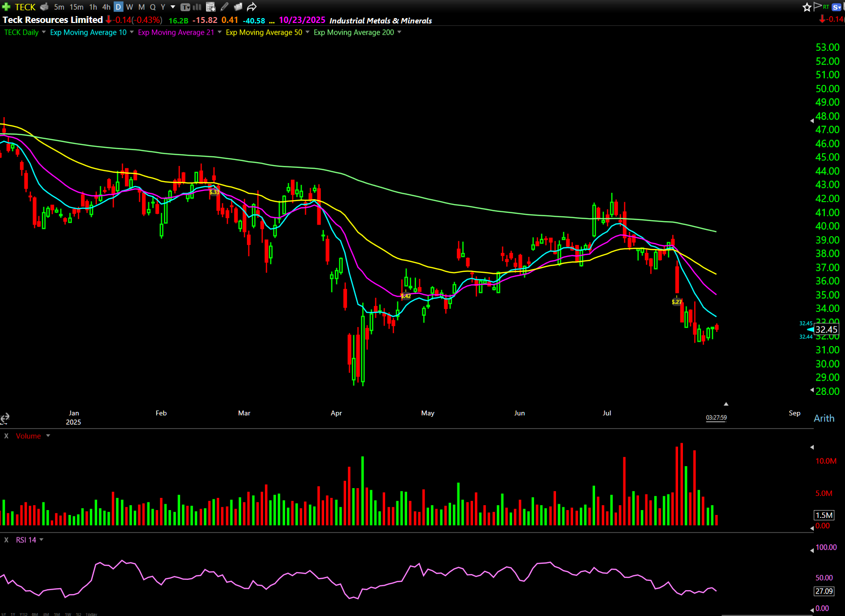The width and height of the screenshot is (845, 616).
Task: Click the volume-axis top arrow marker
Action: coord(812,447)
